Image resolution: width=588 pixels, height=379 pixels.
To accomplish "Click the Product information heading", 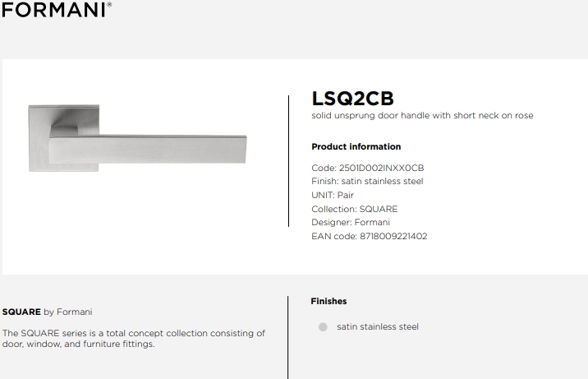I will pos(356,146).
